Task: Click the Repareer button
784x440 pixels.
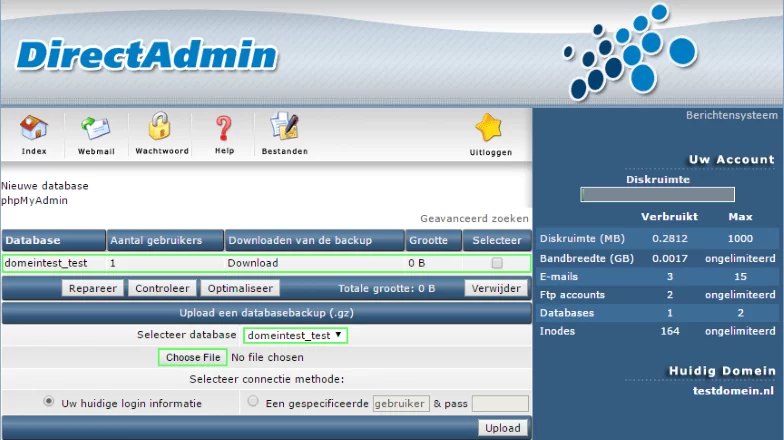Action: pos(92,288)
